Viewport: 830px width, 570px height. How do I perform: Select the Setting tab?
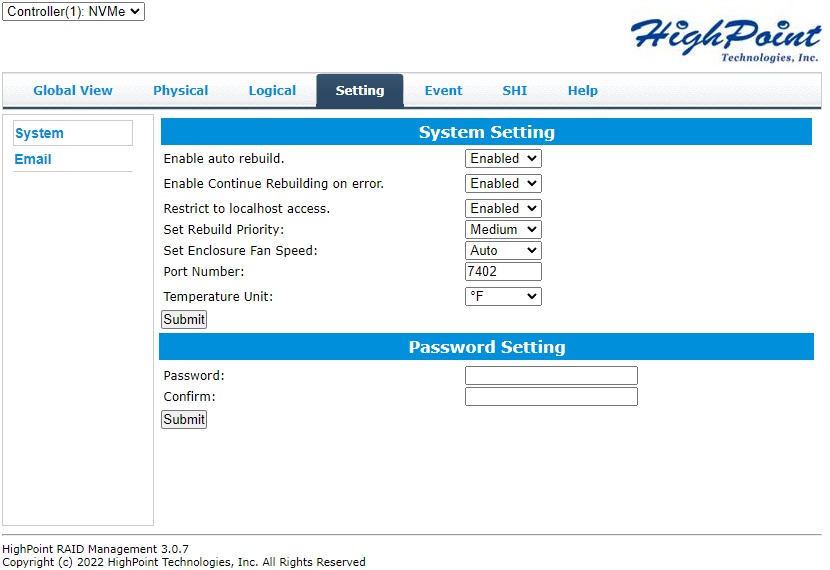360,90
